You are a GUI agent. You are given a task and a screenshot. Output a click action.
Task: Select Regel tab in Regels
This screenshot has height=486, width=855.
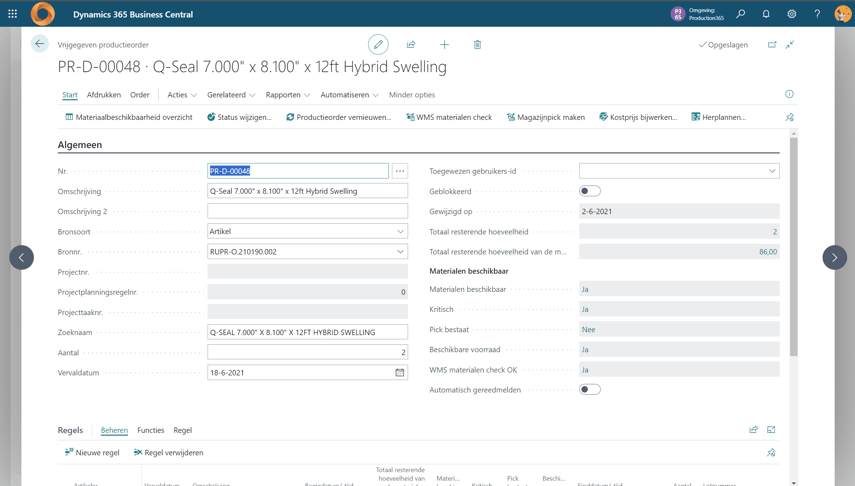point(183,430)
